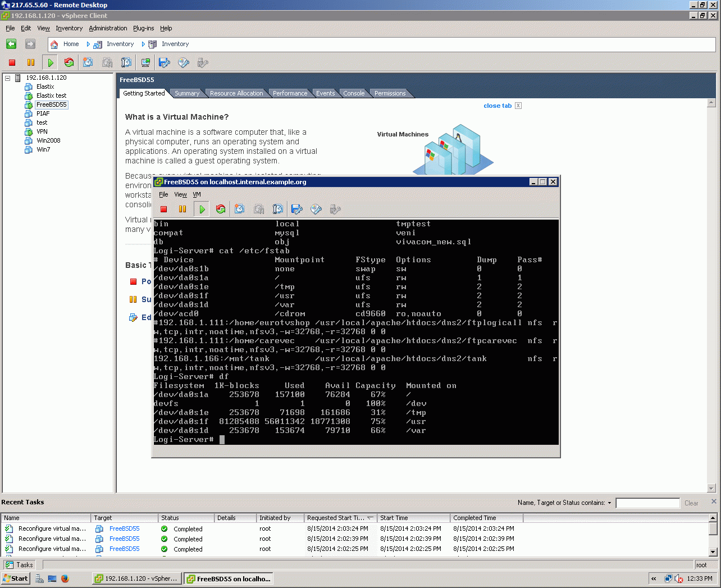Click the close tab link
721x588 pixels.
click(x=498, y=106)
